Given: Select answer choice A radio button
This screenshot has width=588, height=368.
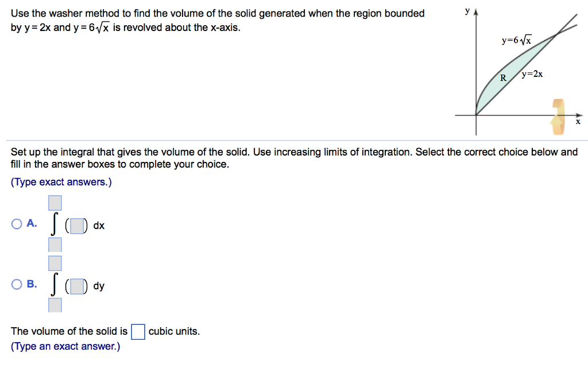Looking at the screenshot, I should (17, 223).
